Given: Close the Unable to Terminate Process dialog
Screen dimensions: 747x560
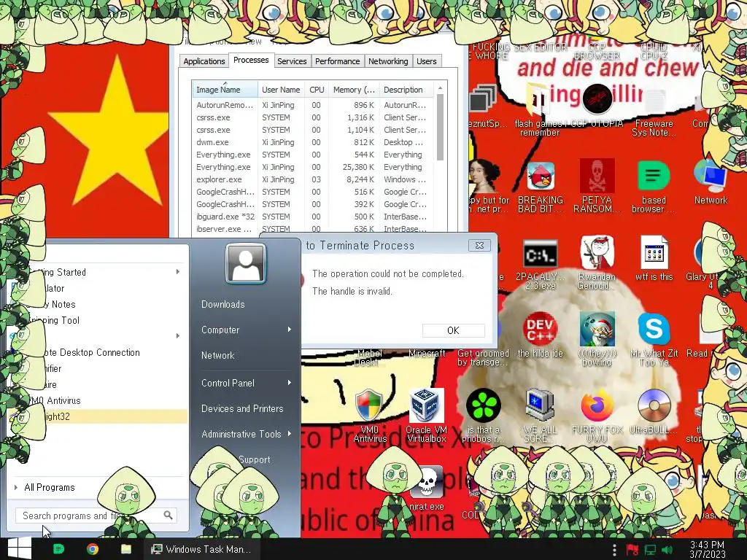Looking at the screenshot, I should (x=479, y=245).
